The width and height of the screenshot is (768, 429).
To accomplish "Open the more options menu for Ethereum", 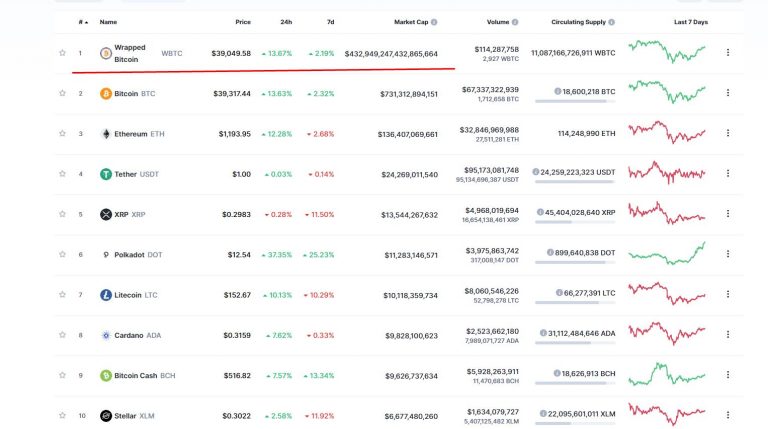I will [728, 133].
